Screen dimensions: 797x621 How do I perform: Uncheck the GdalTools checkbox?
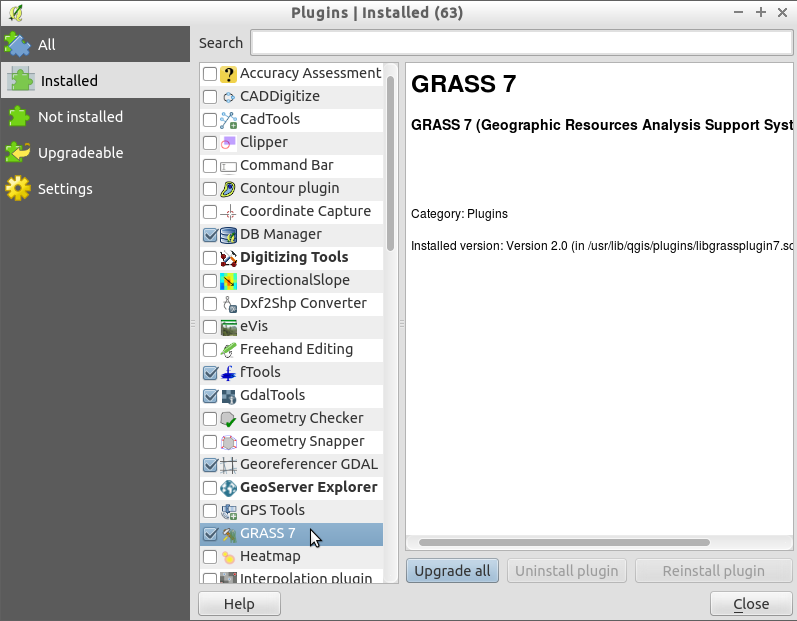click(210, 396)
